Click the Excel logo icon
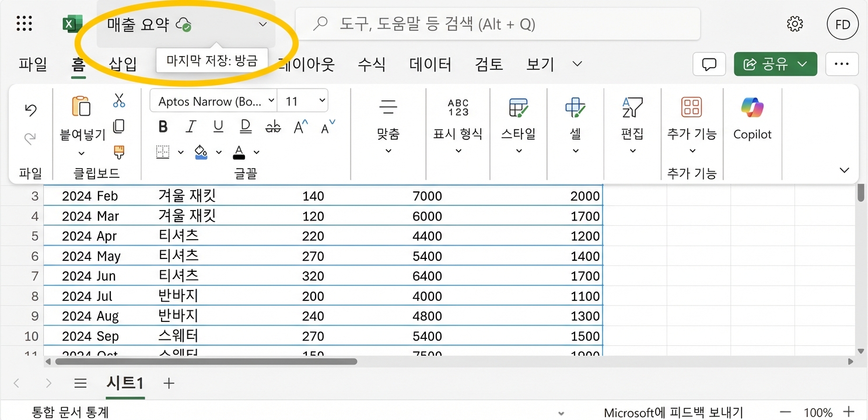This screenshot has width=868, height=420. [72, 24]
